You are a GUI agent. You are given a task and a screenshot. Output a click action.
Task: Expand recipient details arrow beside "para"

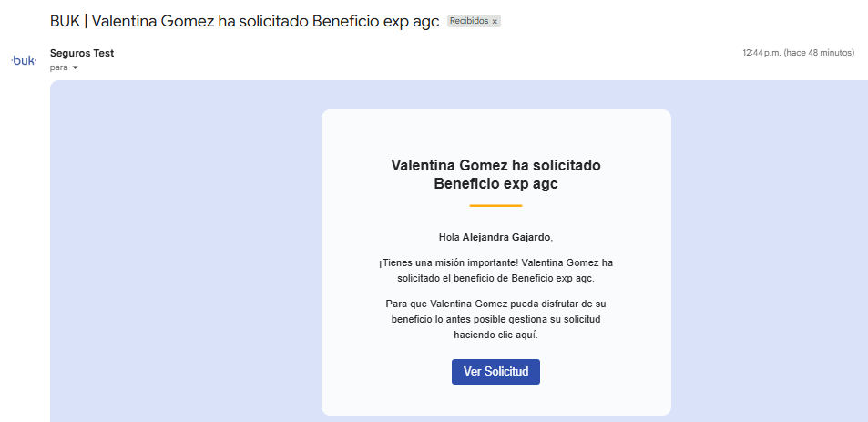[x=75, y=67]
